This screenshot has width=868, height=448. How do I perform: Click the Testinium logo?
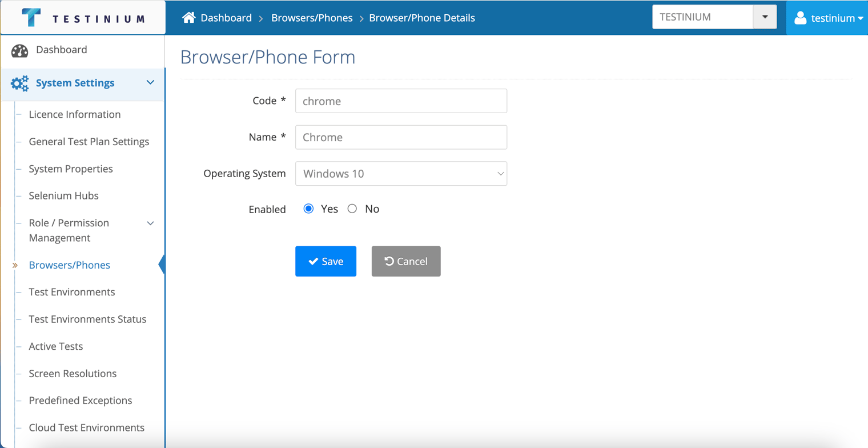point(83,18)
